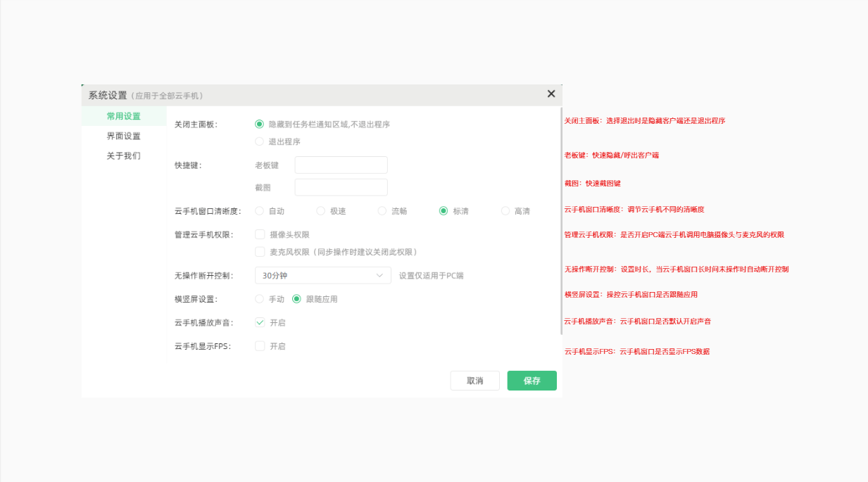Click the 截图 shortcut input field
The height and width of the screenshot is (482, 868).
[341, 187]
